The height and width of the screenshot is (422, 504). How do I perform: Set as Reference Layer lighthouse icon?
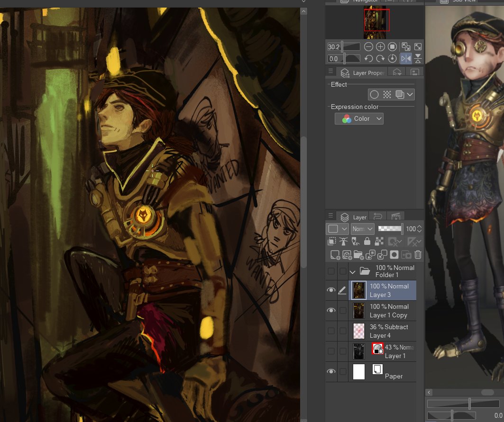click(x=343, y=242)
